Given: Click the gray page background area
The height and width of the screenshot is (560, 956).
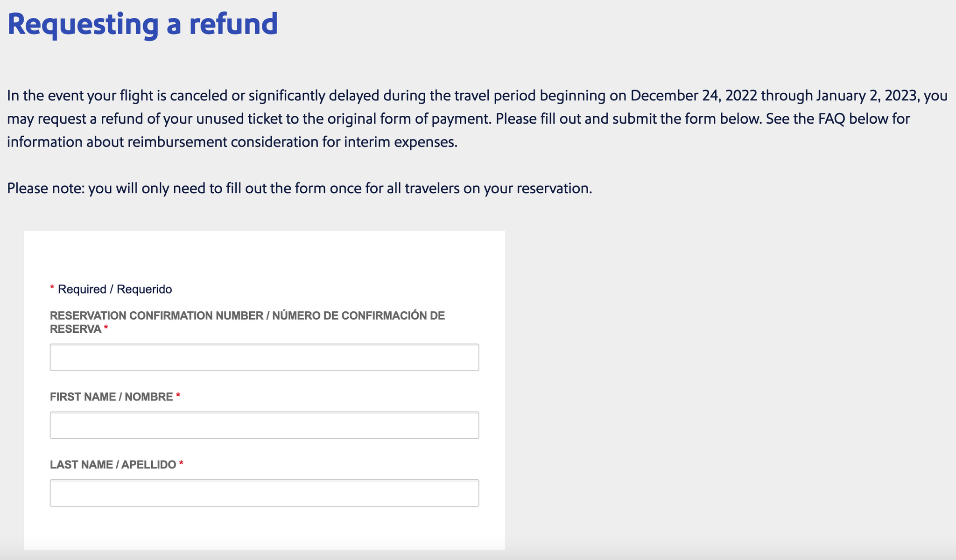Looking at the screenshot, I should tap(747, 373).
